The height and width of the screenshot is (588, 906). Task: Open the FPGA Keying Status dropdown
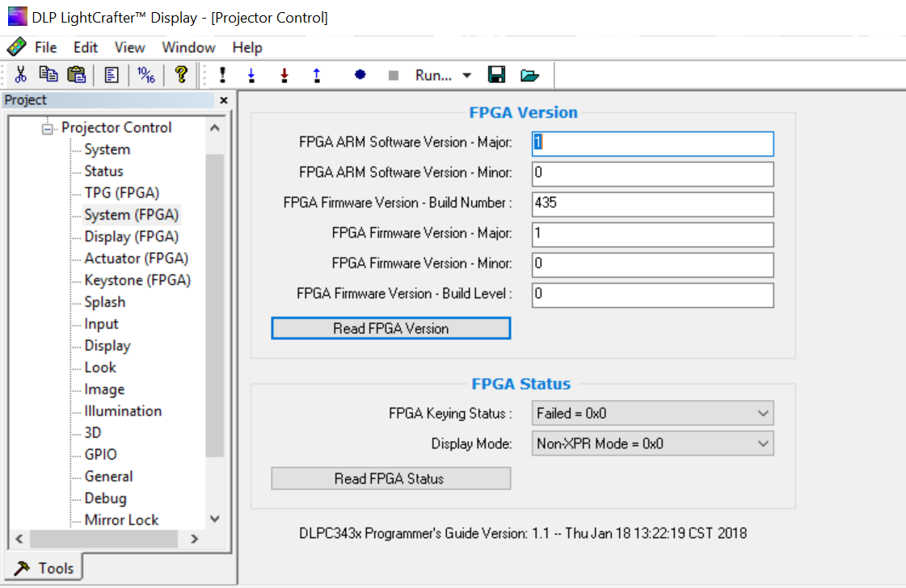[652, 413]
